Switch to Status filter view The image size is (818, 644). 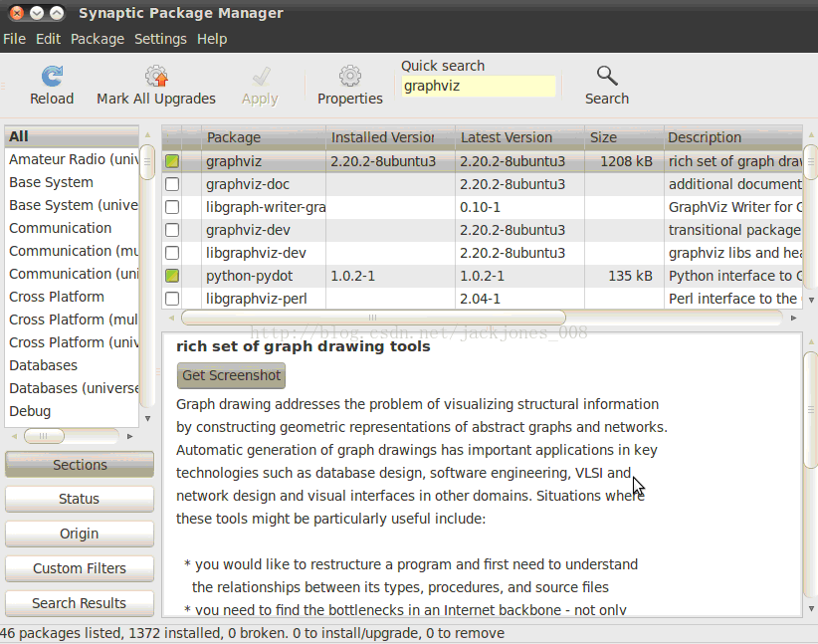pos(80,499)
